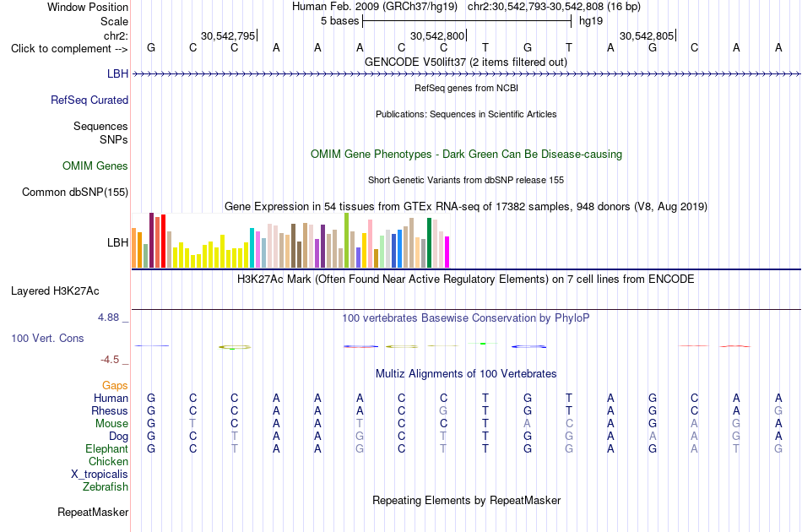Image resolution: width=802 pixels, height=532 pixels.
Task: Click the magenta GTEx bar at chart end
Action: point(447,252)
